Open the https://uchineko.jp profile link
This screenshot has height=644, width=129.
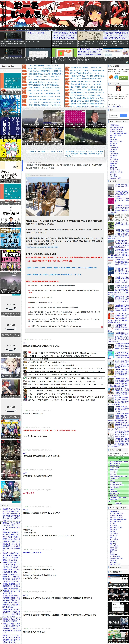tap(114, 105)
